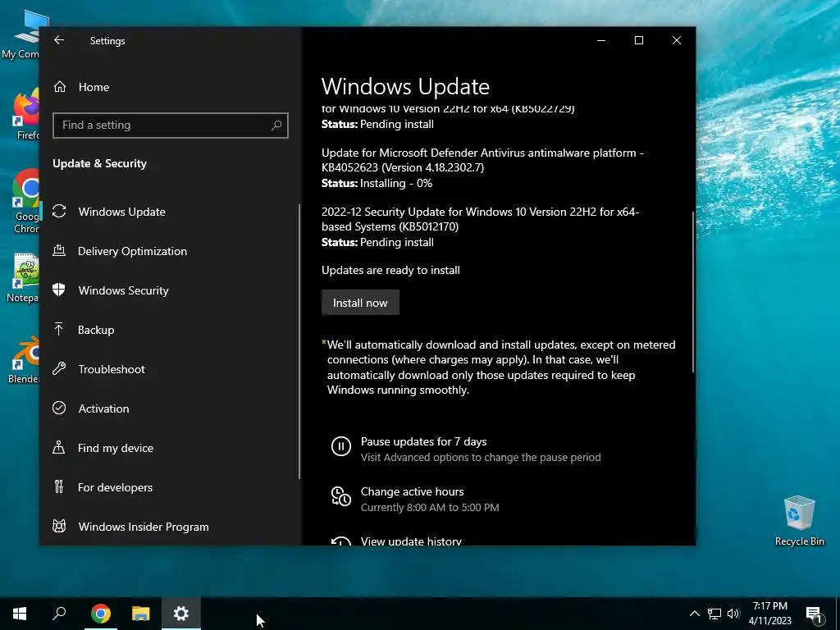The width and height of the screenshot is (840, 630).
Task: Click the For developers tools icon
Action: pyautogui.click(x=59, y=486)
